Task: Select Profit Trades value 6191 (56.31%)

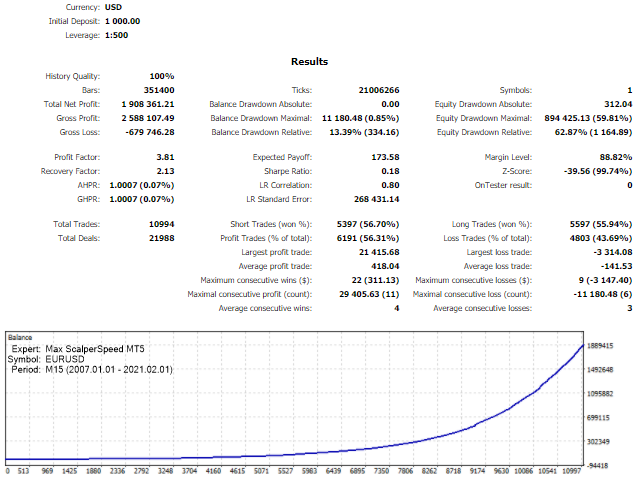Action: click(368, 238)
